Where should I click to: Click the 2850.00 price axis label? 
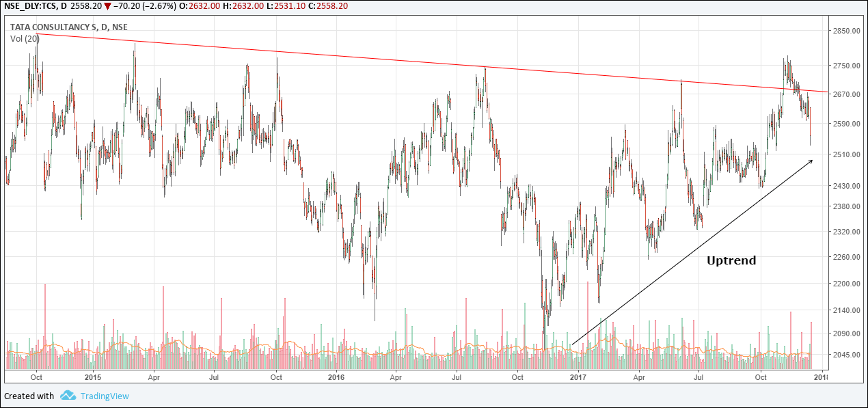[x=845, y=31]
